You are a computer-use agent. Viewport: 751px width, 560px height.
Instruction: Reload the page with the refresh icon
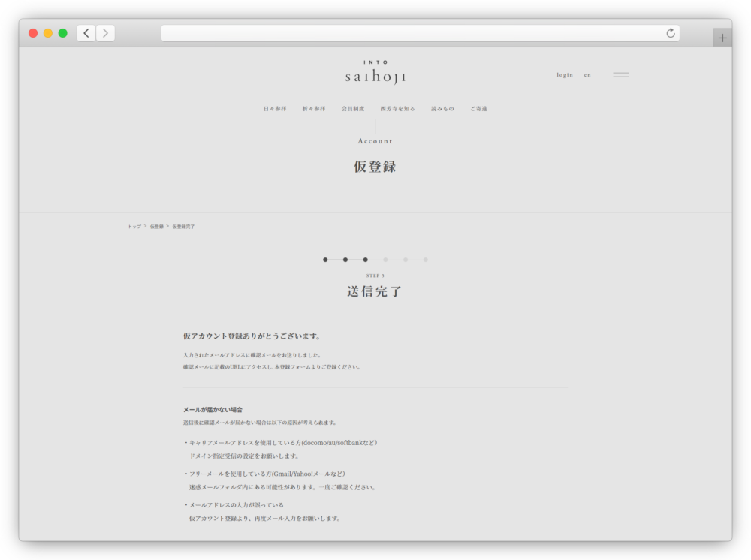pos(671,33)
